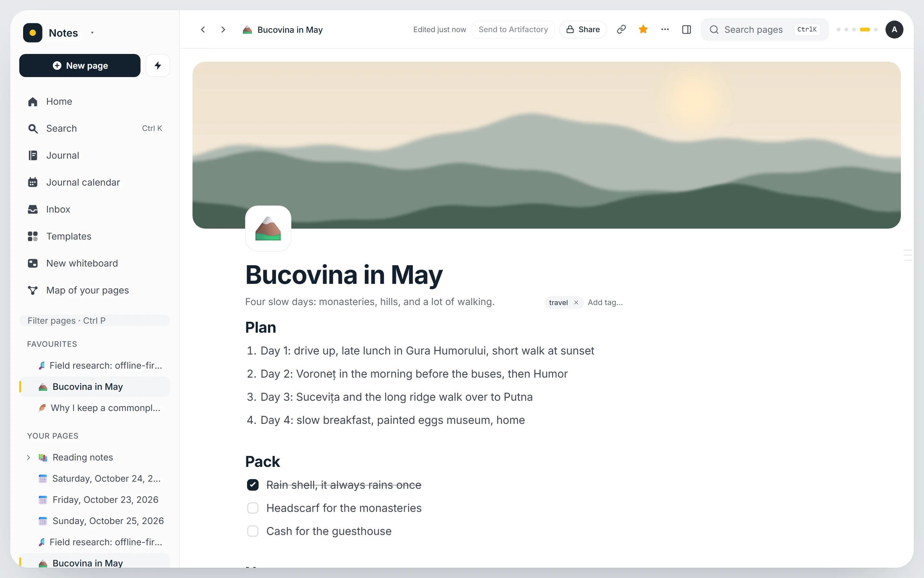Check Headscarf for the monasteries
The width and height of the screenshot is (924, 578).
pos(253,508)
